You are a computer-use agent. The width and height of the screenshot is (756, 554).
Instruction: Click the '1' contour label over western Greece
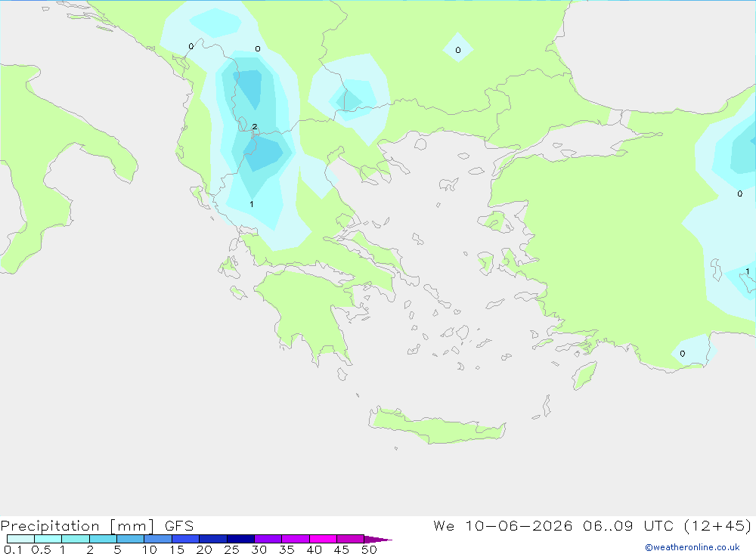[x=251, y=204]
